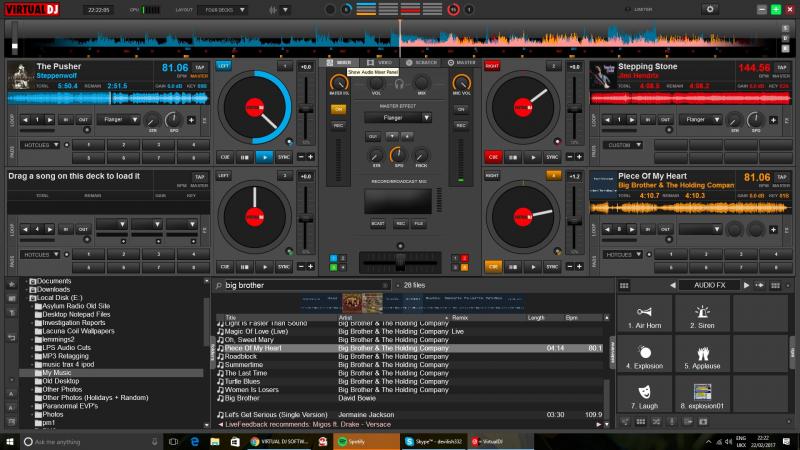
Task: Click the LiveFeedback Migos Versace recommendation
Action: point(308,424)
